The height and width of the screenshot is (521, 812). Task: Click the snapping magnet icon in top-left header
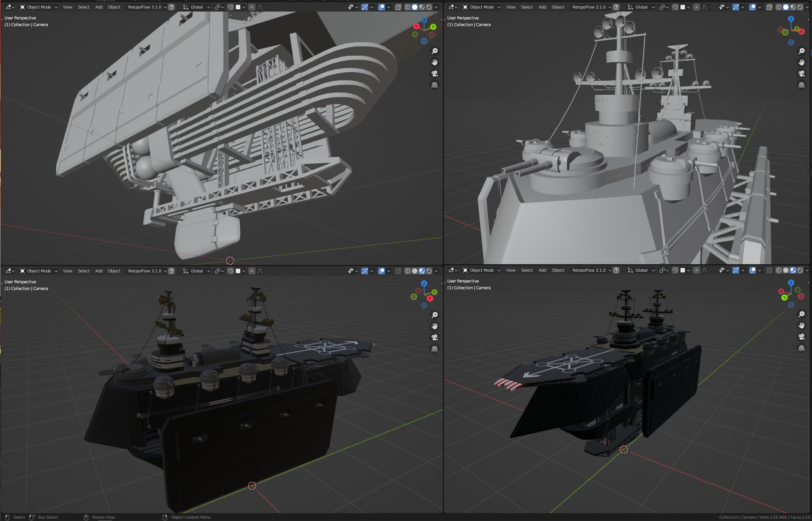[230, 7]
